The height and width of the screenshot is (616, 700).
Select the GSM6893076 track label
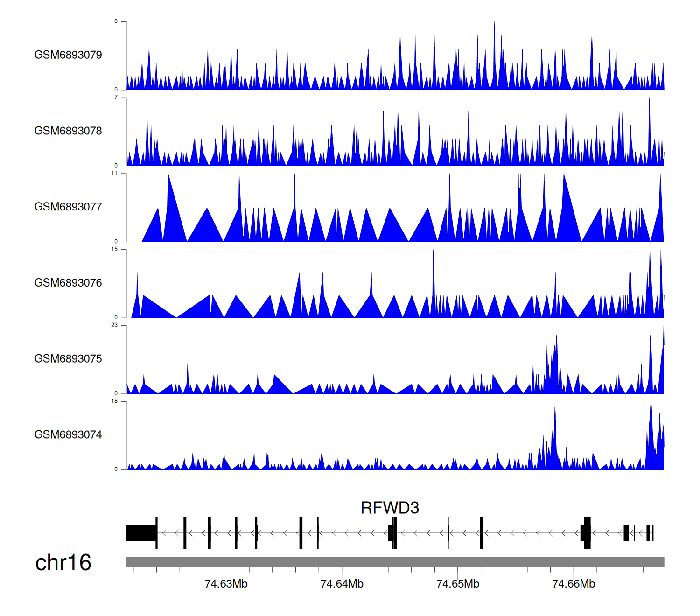68,283
